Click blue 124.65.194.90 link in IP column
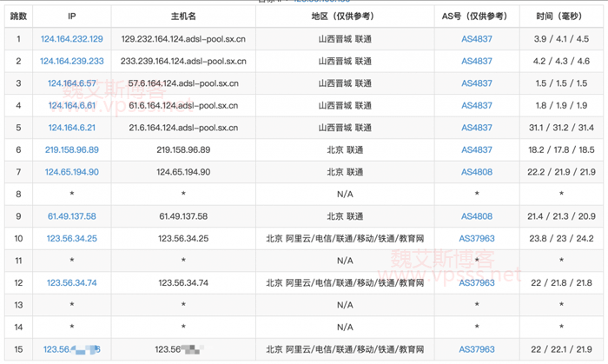This screenshot has height=364, width=608. click(x=72, y=172)
